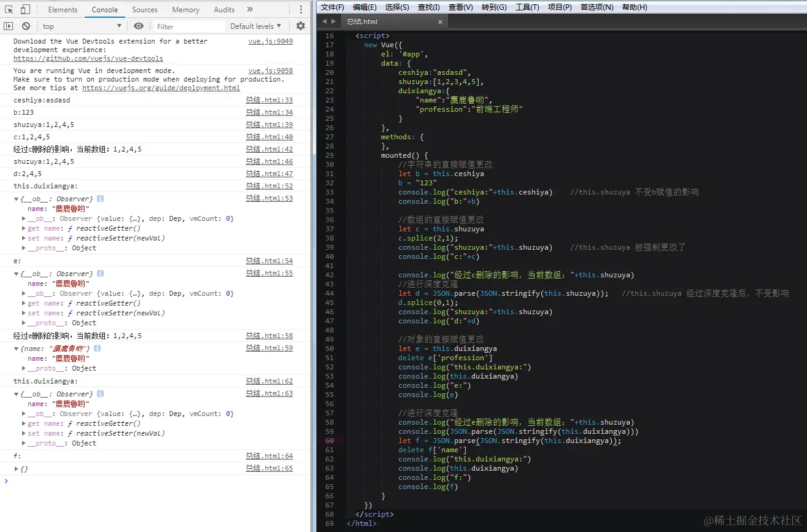The height and width of the screenshot is (532, 807).
Task: Open the DevTools three-dot customize menu
Action: 301,9
